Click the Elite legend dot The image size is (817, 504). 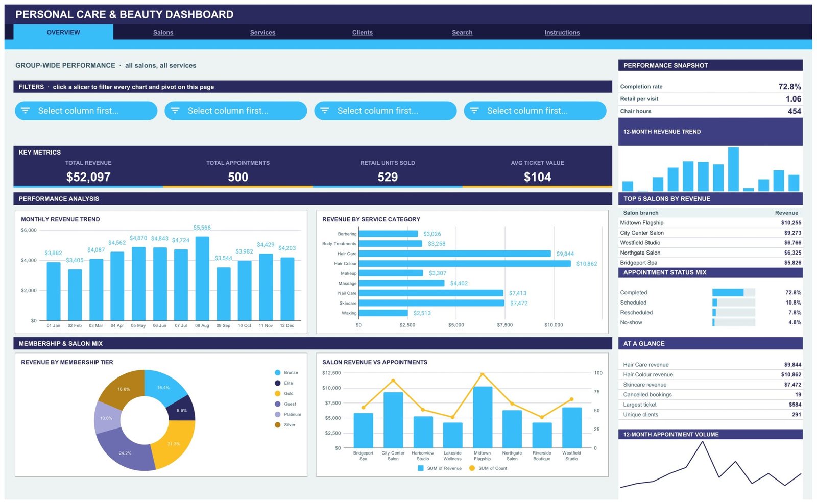pos(278,383)
